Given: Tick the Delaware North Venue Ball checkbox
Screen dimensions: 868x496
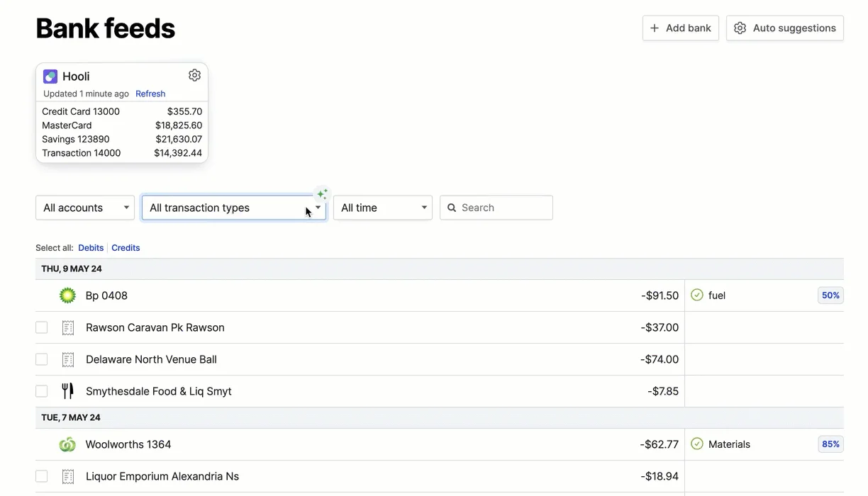Looking at the screenshot, I should (x=42, y=359).
